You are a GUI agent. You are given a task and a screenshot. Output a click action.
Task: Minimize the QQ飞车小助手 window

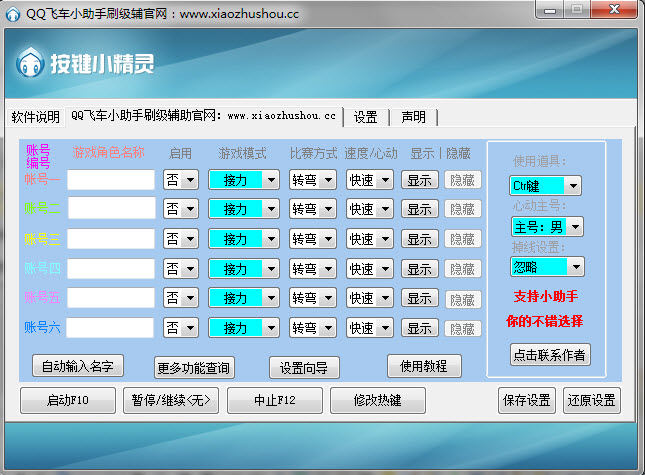click(x=550, y=9)
